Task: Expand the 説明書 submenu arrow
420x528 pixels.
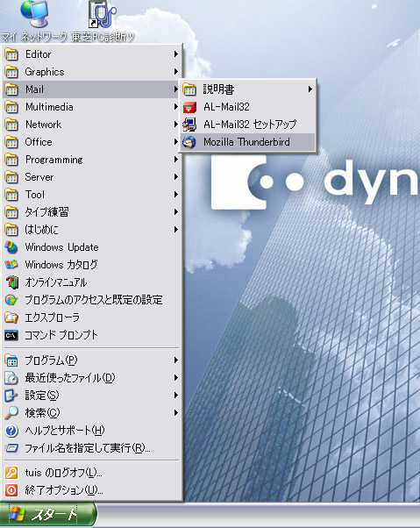Action: coord(310,89)
